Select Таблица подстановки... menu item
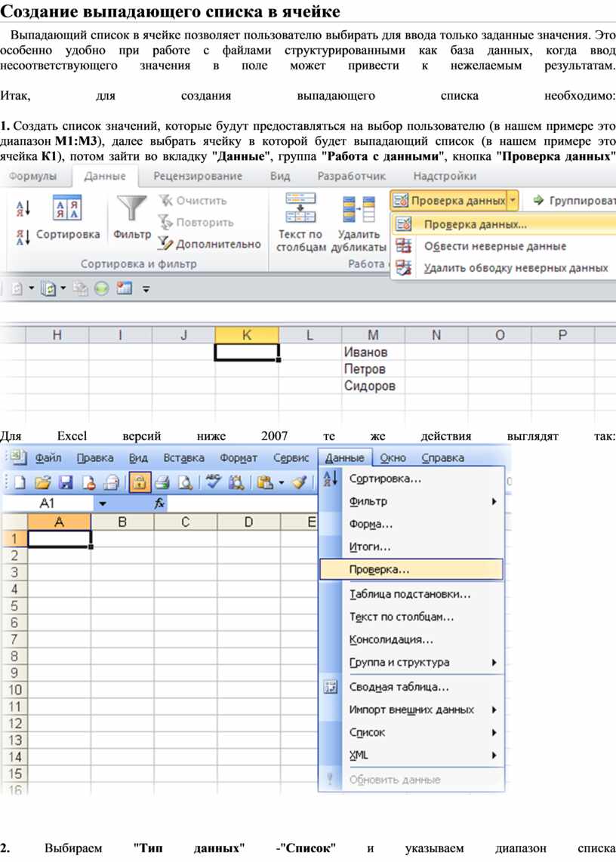The height and width of the screenshot is (862, 616). (x=411, y=594)
